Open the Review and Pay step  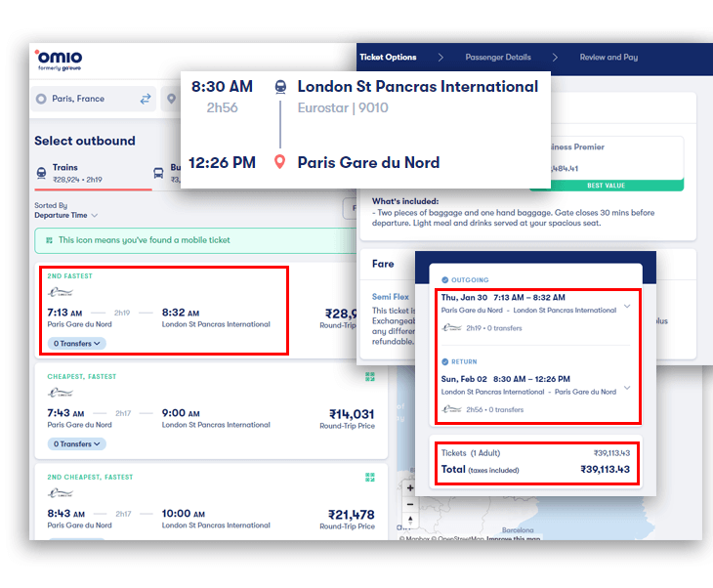pyautogui.click(x=608, y=58)
